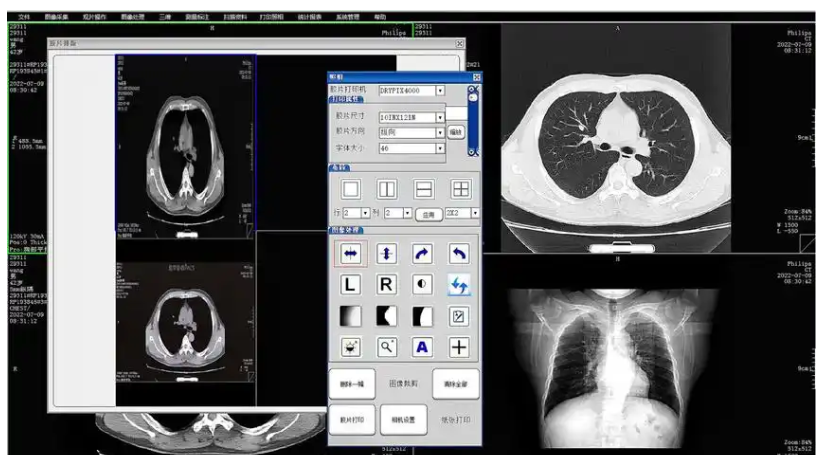Open the fourth menu bar item
The height and width of the screenshot is (455, 820).
pos(133,17)
